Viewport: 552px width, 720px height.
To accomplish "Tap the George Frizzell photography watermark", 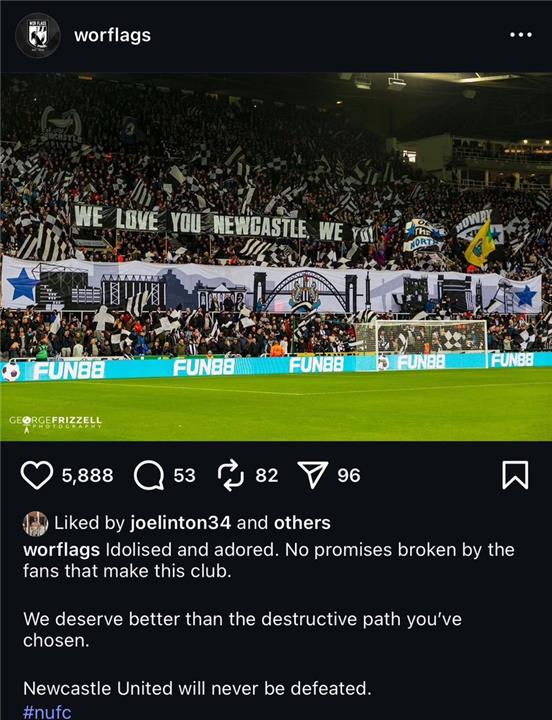I will pyautogui.click(x=56, y=422).
